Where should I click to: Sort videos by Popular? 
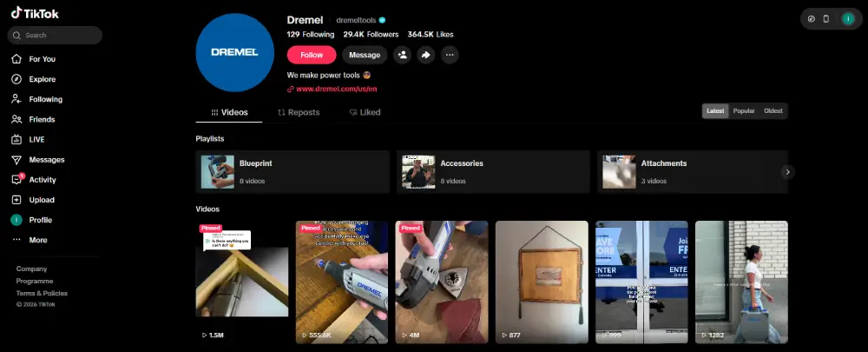(x=744, y=111)
